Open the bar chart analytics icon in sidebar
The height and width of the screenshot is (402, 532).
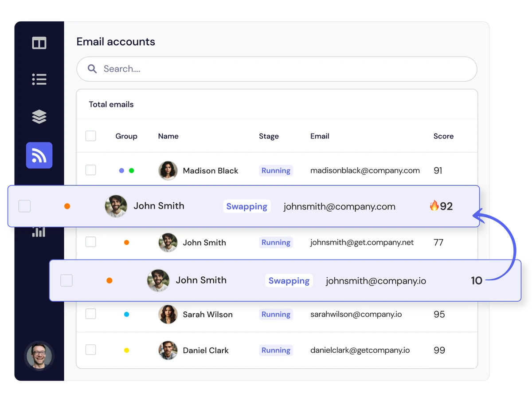(x=39, y=231)
